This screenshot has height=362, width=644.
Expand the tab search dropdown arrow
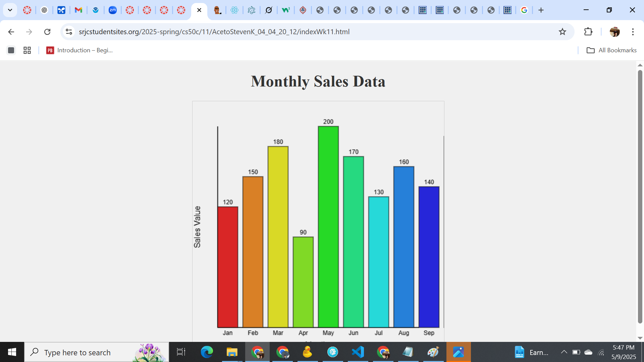[x=10, y=10]
